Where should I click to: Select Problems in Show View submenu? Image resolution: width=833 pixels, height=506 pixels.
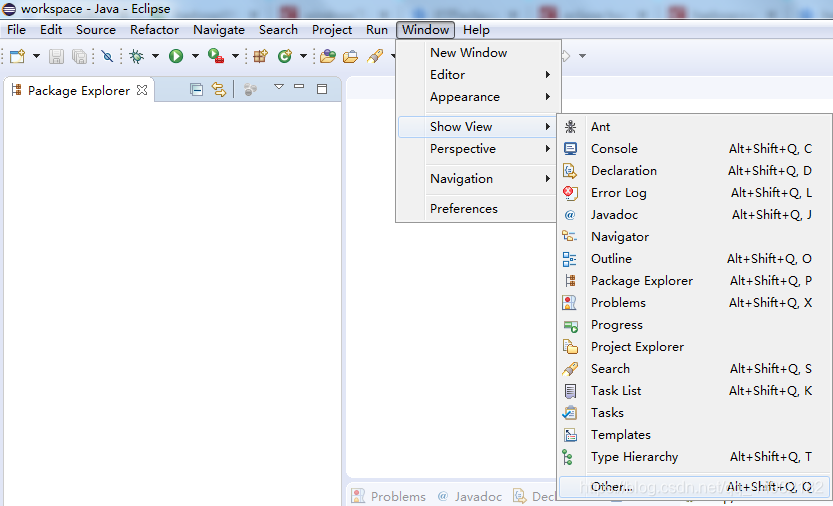click(694, 303)
